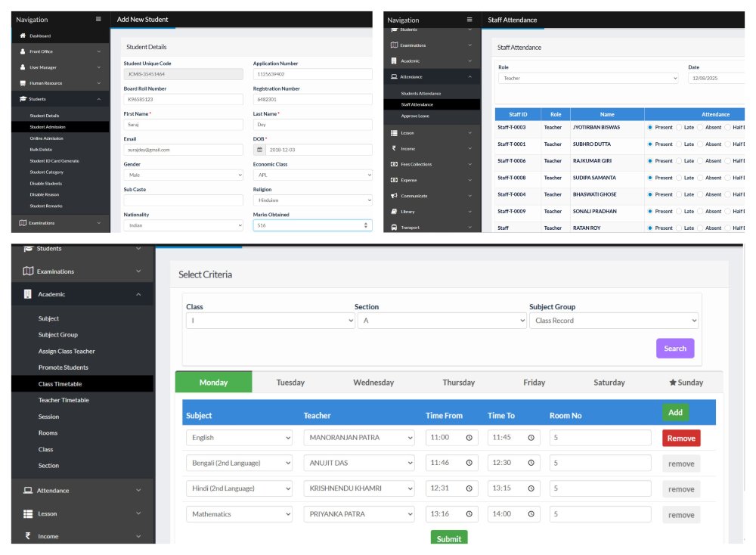Image resolution: width=756 pixels, height=555 pixels.
Task: Click remove button for Mathematics row
Action: 681,515
